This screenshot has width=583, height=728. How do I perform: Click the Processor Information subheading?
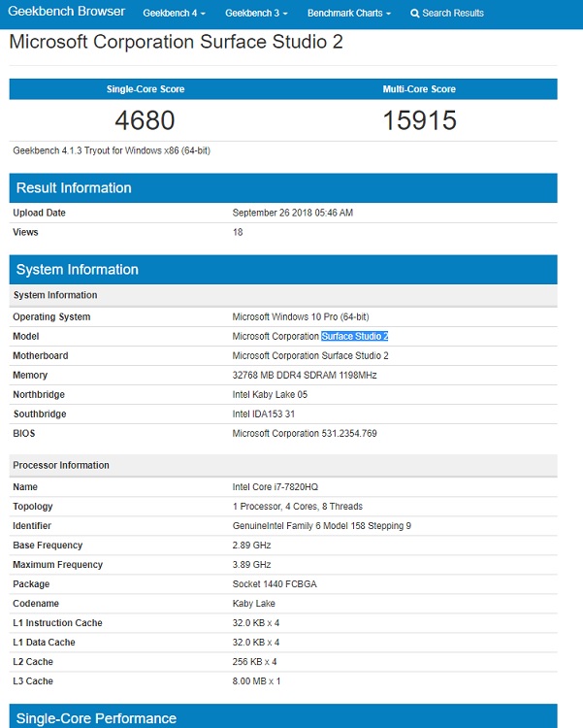click(x=61, y=465)
